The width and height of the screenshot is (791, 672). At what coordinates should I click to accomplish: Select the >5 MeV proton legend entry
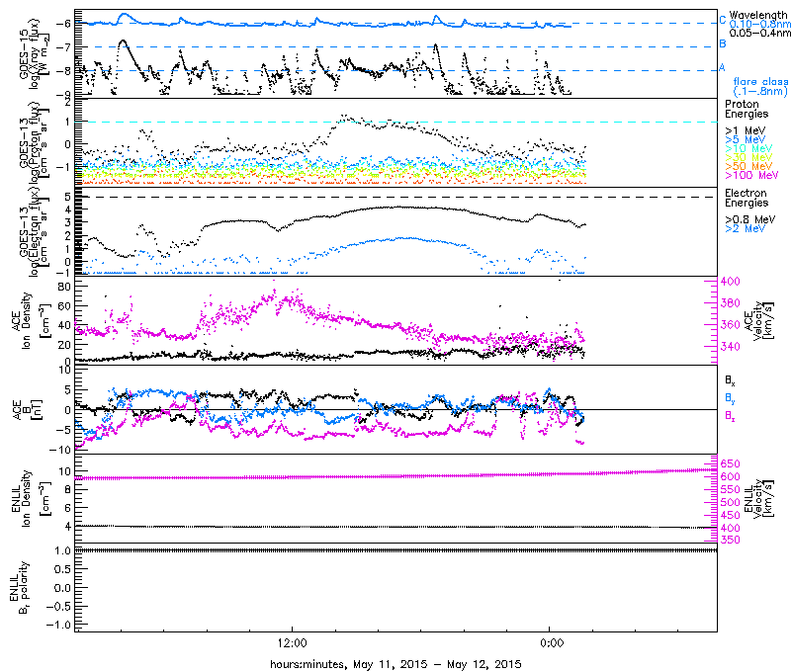(746, 139)
